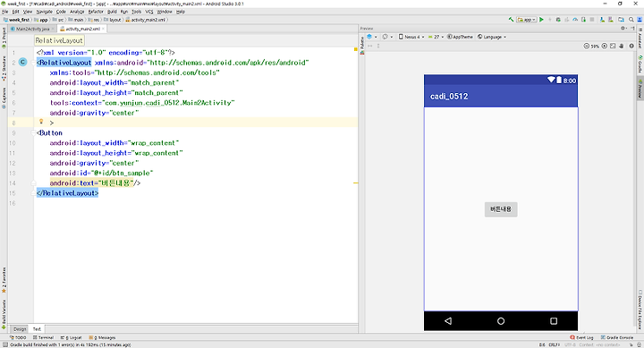Click the Zoom to Fit Screen icon

(x=613, y=46)
